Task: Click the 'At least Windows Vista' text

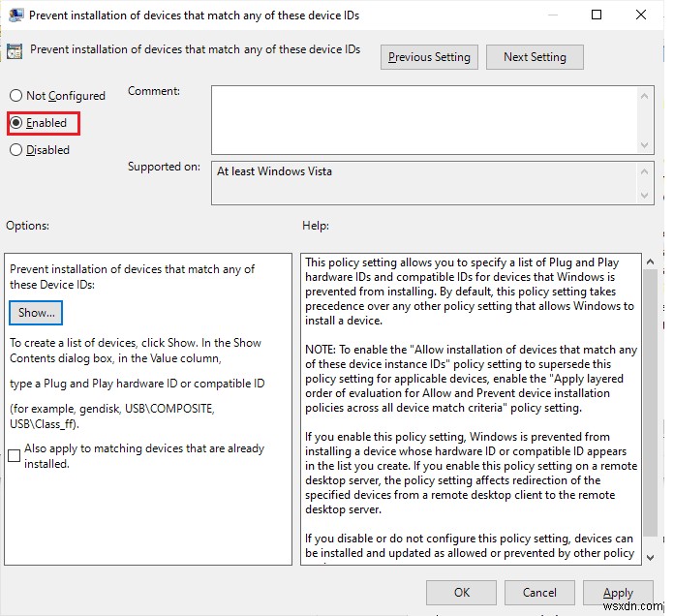Action: tap(274, 171)
